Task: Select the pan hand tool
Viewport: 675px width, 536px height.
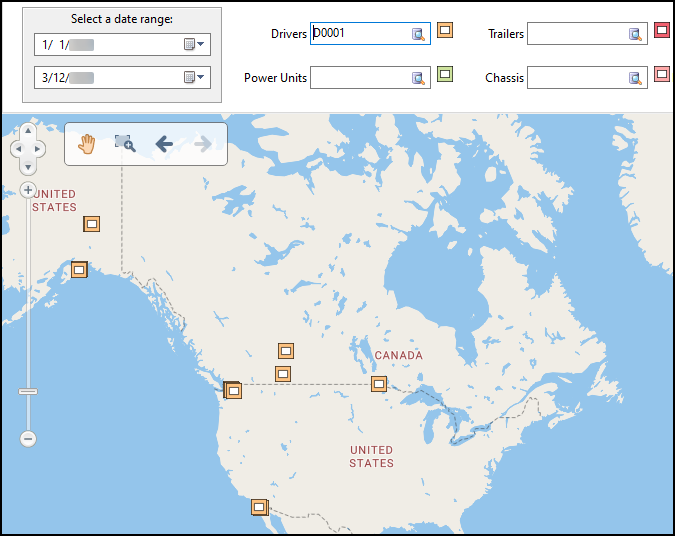Action: (87, 144)
